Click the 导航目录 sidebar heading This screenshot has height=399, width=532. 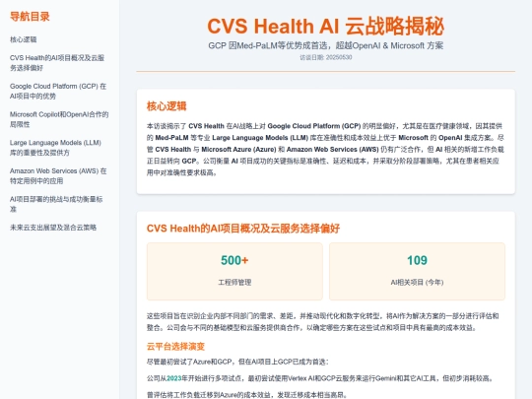click(x=30, y=17)
